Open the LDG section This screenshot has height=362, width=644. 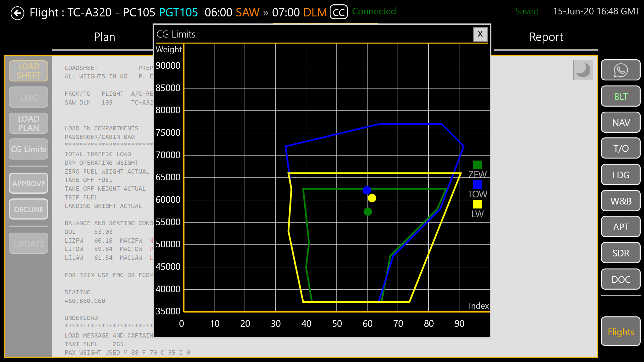click(x=621, y=175)
